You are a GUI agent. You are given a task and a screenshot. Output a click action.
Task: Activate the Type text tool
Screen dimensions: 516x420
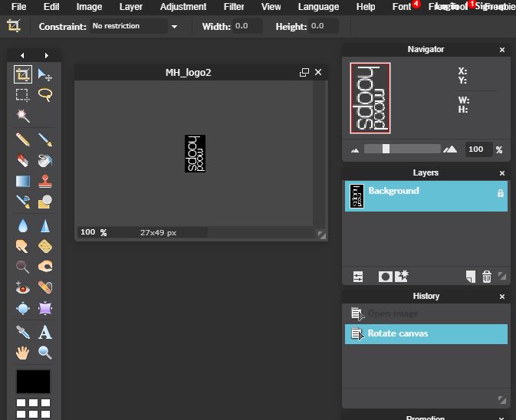coord(45,332)
